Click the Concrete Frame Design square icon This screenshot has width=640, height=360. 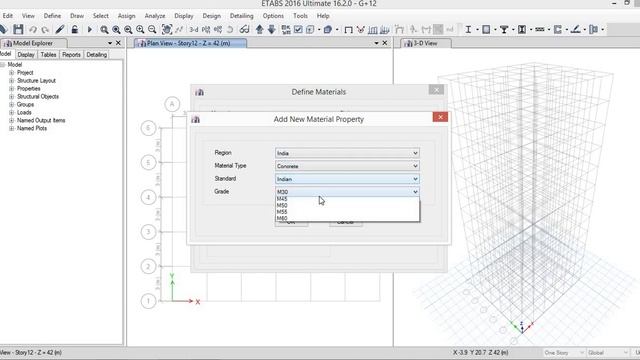(x=486, y=29)
